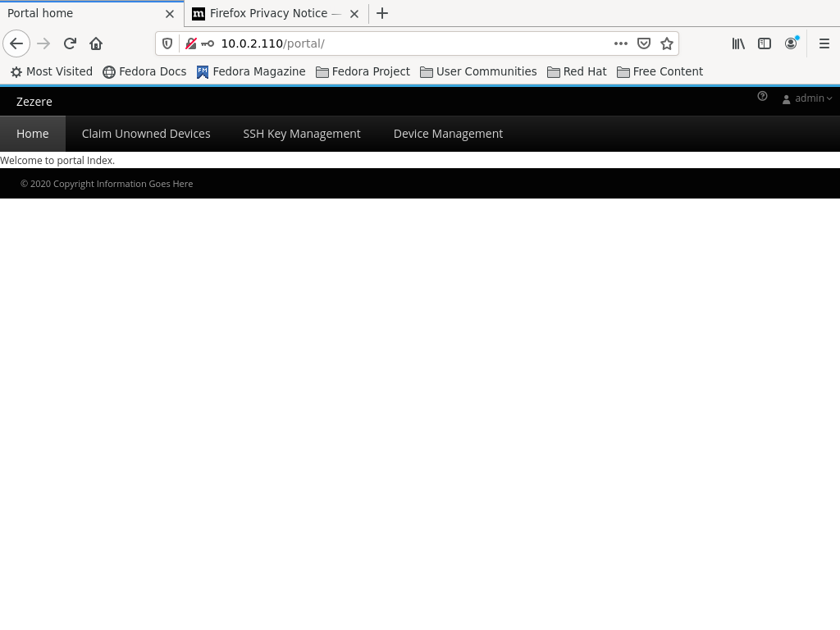Save page to Pocket
The image size is (840, 630).
643,43
